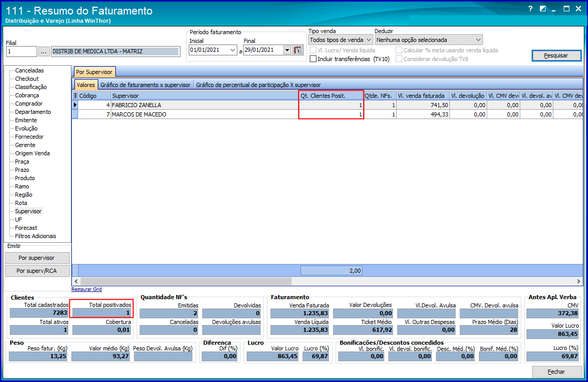Select the row indicator arrow for Fabricio Zanella
Image resolution: width=588 pixels, height=382 pixels.
[x=75, y=105]
